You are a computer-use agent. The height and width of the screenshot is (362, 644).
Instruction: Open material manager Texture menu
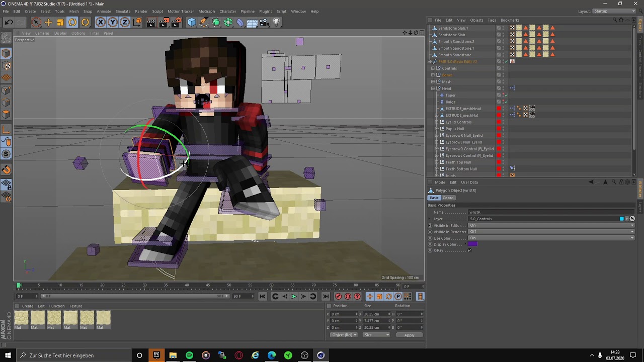75,306
